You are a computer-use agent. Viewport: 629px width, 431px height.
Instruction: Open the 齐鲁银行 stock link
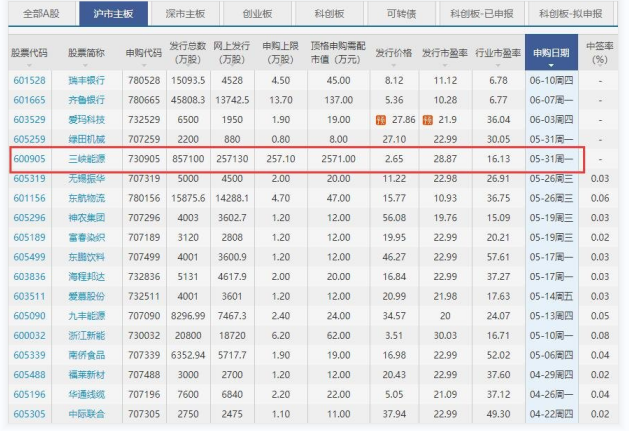(x=87, y=100)
